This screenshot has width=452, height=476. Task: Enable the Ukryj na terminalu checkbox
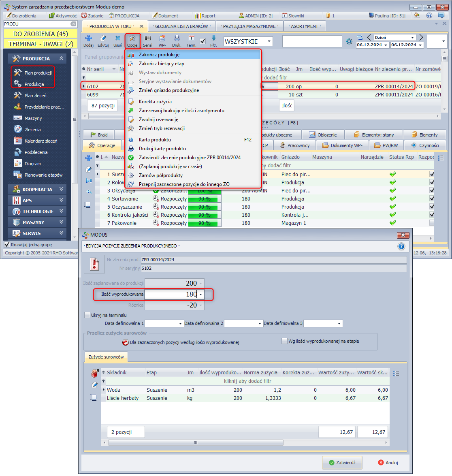click(87, 315)
